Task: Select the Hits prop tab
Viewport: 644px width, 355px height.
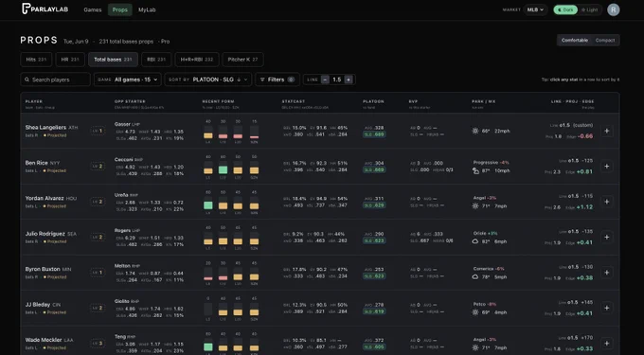Action: [x=36, y=60]
